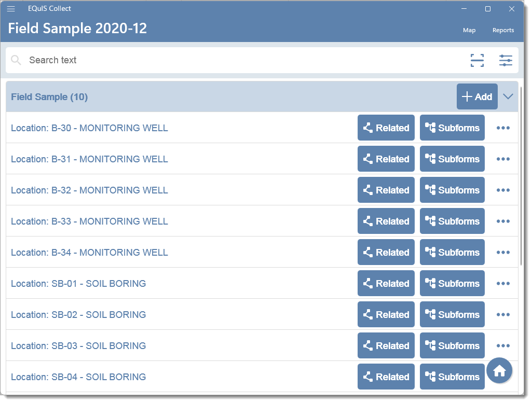Screen dimensions: 532x403
Task: Open more options for B-31 row
Action: pyautogui.click(x=503, y=159)
